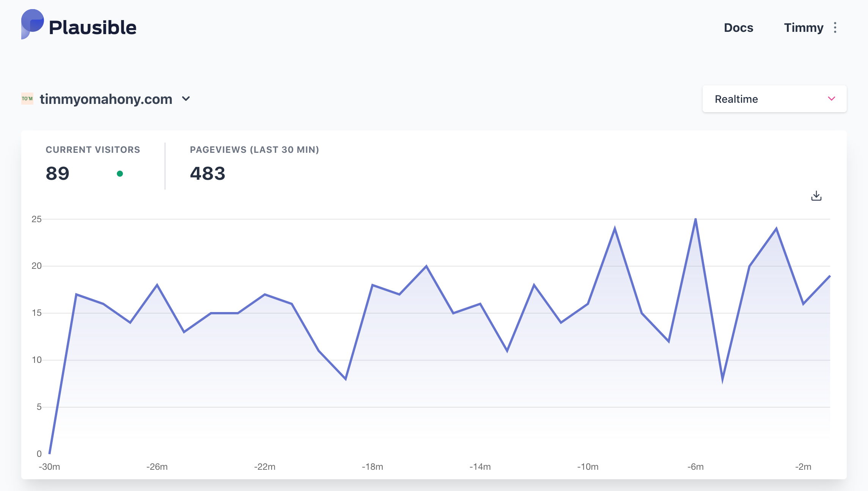Click the -18m axis label

click(373, 467)
